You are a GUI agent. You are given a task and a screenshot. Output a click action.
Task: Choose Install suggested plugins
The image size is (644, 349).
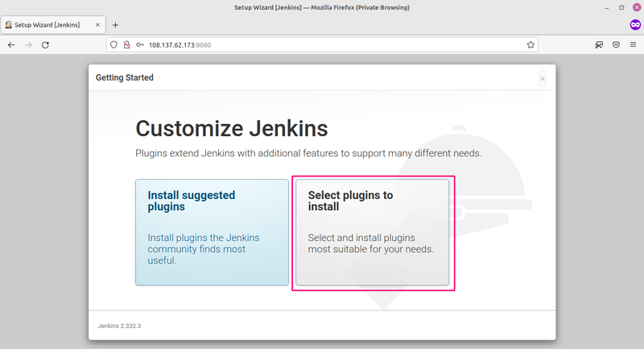(212, 232)
